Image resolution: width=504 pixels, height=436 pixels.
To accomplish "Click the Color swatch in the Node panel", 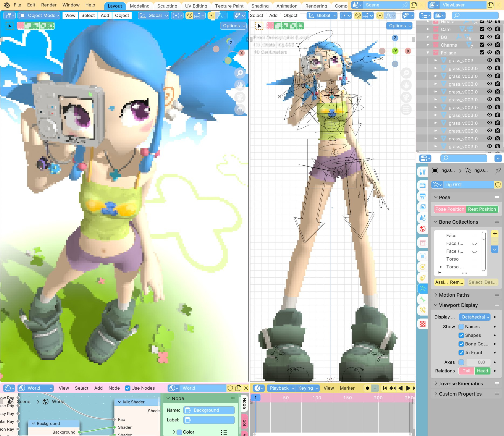I will coord(179,432).
